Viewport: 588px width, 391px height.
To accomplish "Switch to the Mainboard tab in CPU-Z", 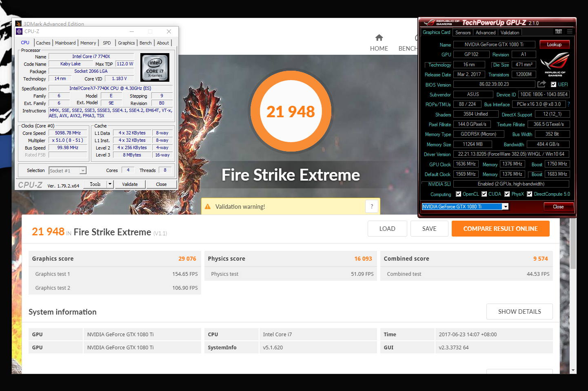I will coord(65,43).
